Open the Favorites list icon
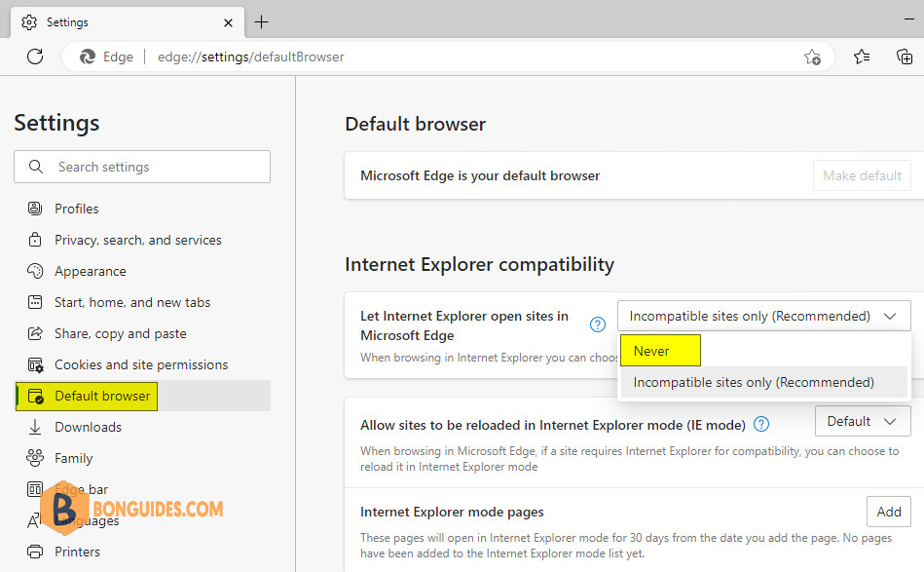This screenshot has width=924, height=572. click(862, 57)
